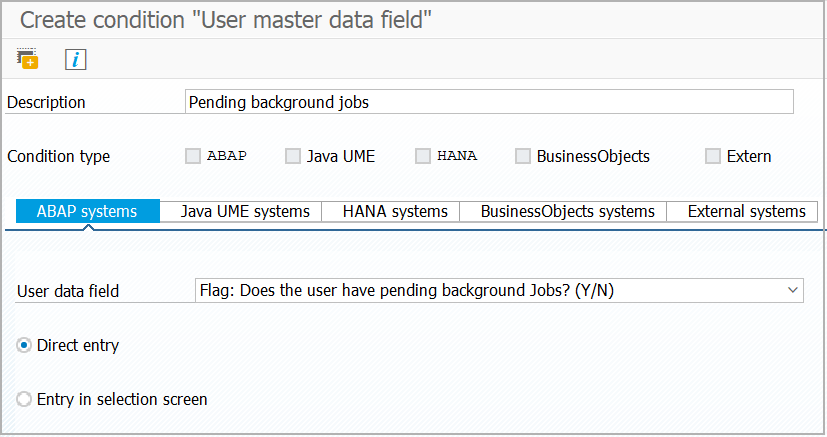
Task: Choose Entry in selection screen option
Action: [x=24, y=399]
